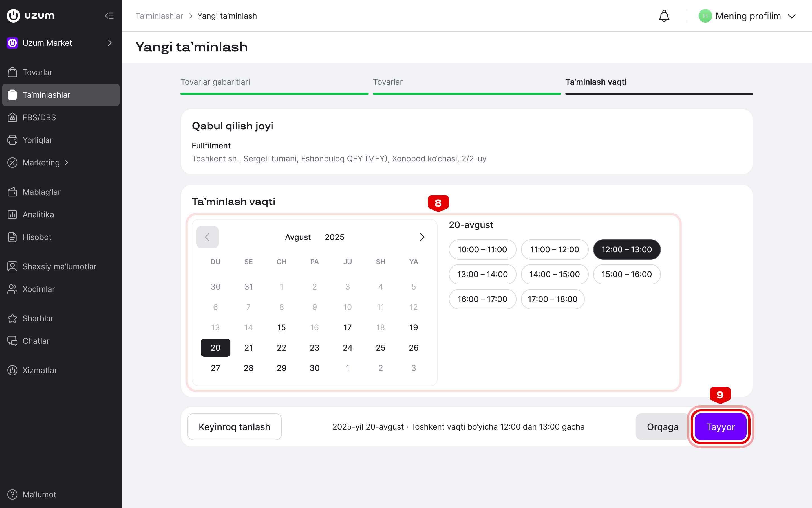
Task: Select the 11:00 – 12:00 time slot
Action: [x=554, y=249]
